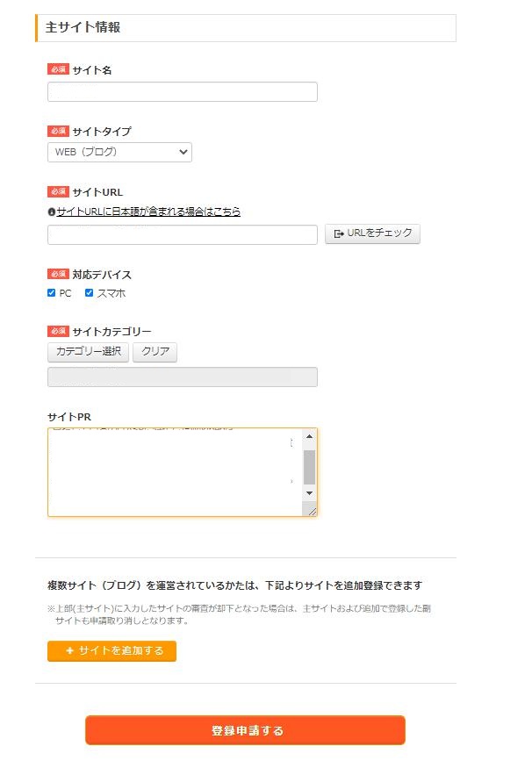Click the サイトPR scrollbar down arrow

pos(309,493)
